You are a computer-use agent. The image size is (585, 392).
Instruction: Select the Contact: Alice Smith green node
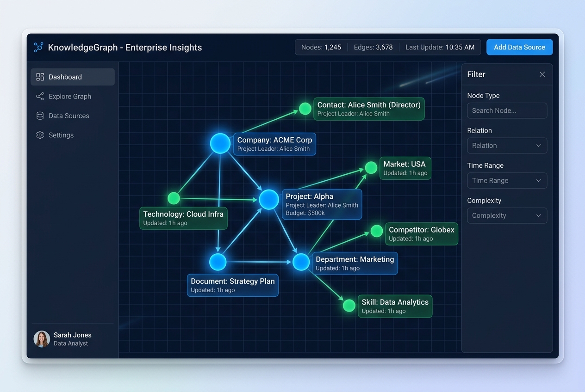click(x=305, y=109)
